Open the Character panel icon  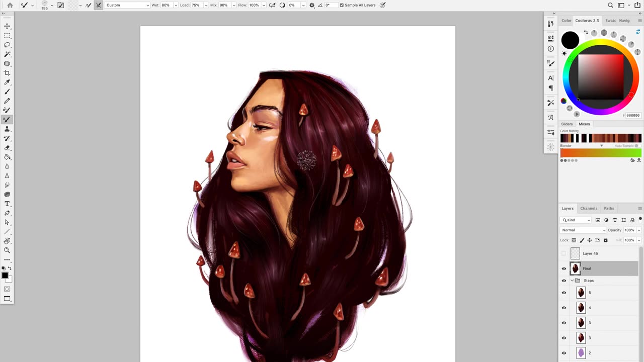551,78
